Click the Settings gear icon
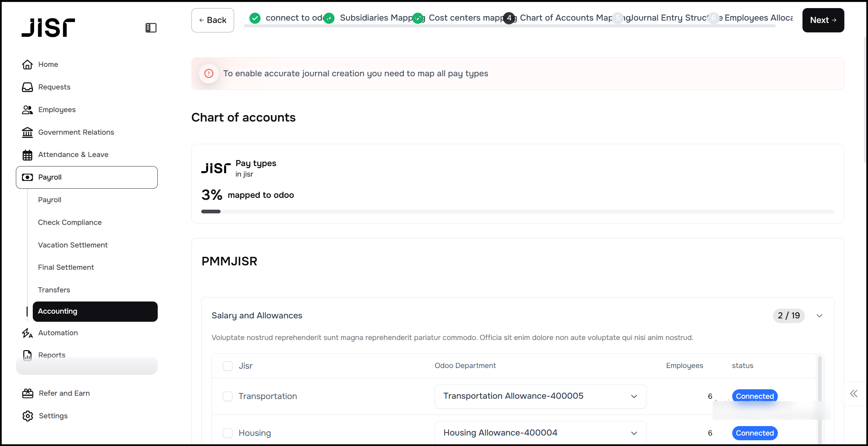The image size is (868, 446). pos(28,416)
